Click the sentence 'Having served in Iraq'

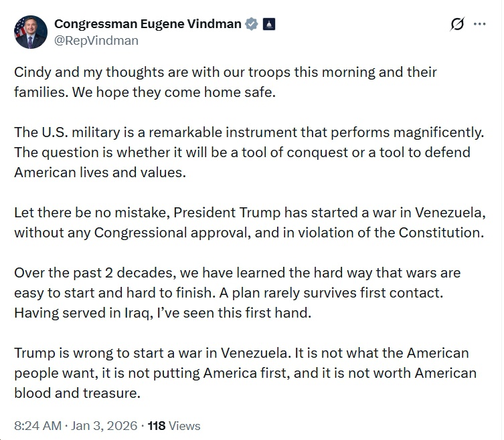point(163,313)
